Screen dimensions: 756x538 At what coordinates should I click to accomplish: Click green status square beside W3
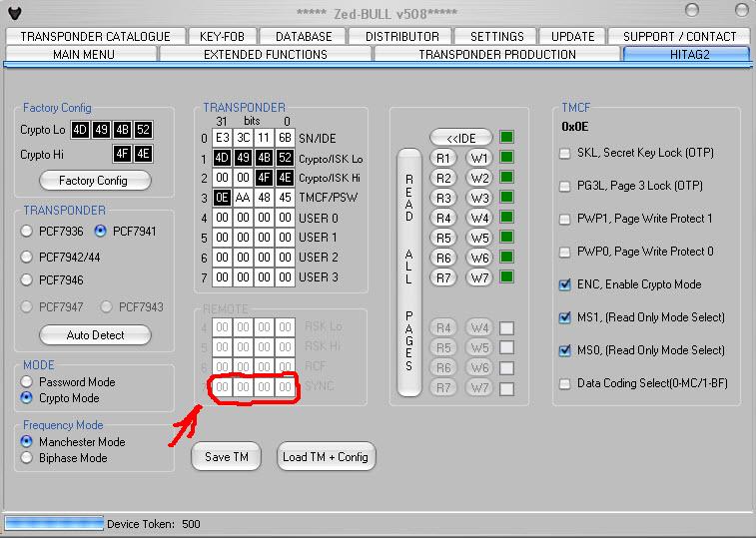point(506,198)
